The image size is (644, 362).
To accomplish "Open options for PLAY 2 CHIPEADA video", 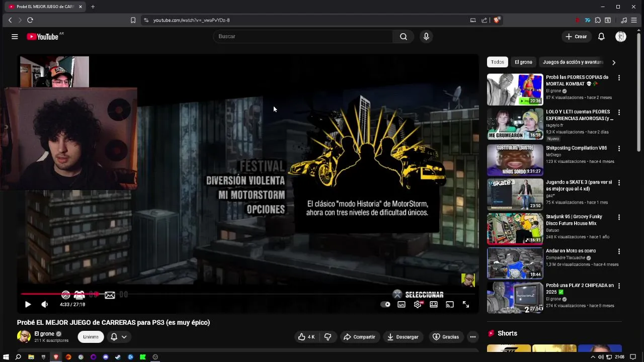I will [x=619, y=286].
